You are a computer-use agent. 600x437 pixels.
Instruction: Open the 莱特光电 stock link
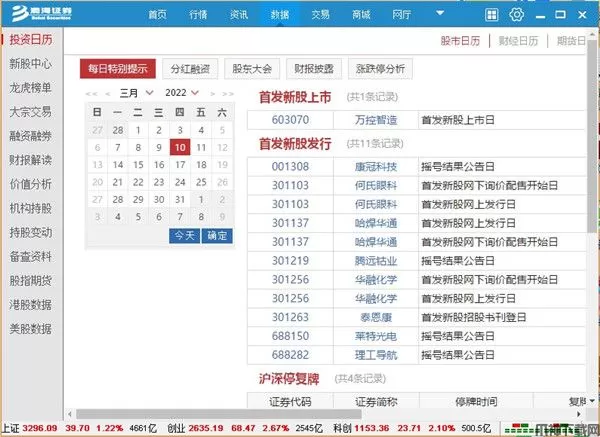click(376, 336)
